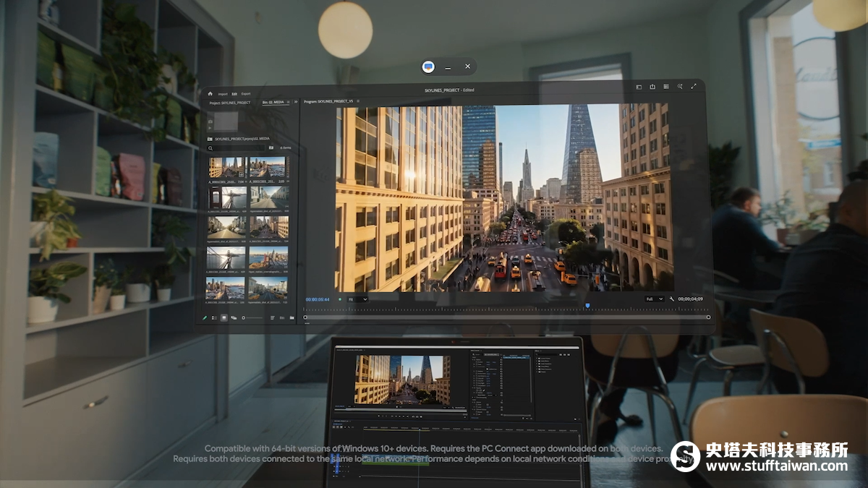Open the Program monitor wrench settings
Viewport: 868px width, 488px height.
pyautogui.click(x=671, y=299)
